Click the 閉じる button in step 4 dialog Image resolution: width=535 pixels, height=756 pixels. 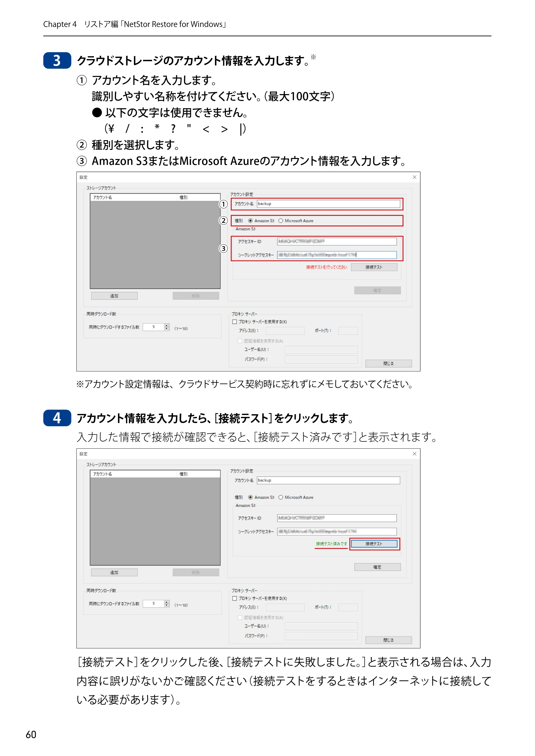(388, 640)
